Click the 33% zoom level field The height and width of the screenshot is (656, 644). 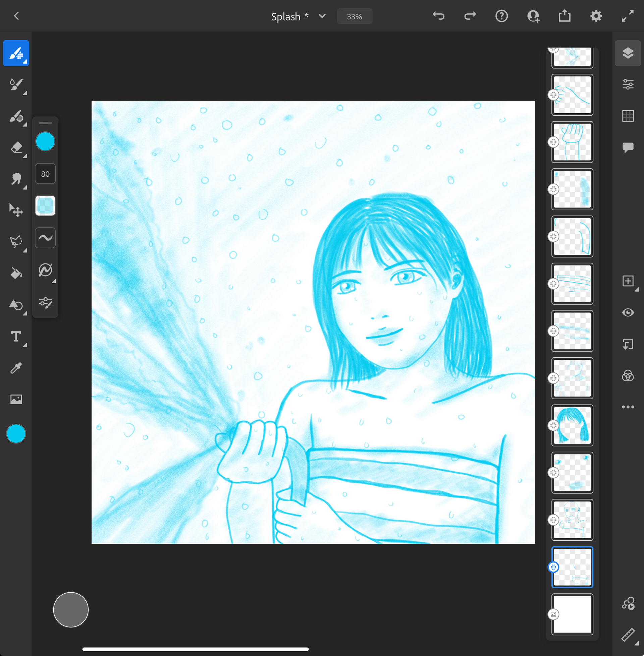tap(355, 16)
